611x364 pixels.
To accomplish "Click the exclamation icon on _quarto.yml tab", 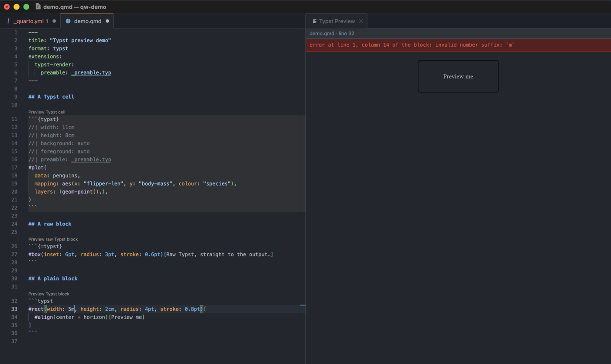I will (8, 21).
